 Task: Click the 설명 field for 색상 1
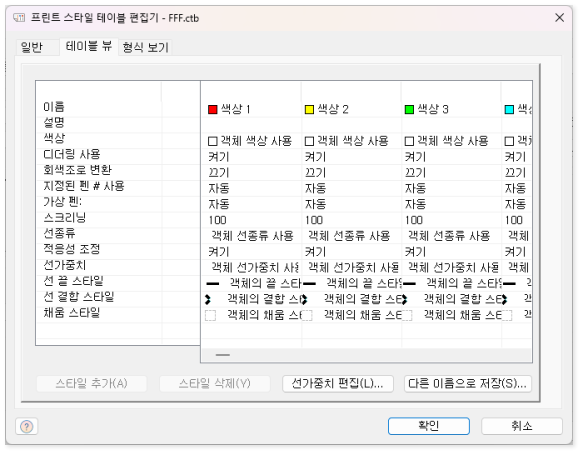(251, 125)
